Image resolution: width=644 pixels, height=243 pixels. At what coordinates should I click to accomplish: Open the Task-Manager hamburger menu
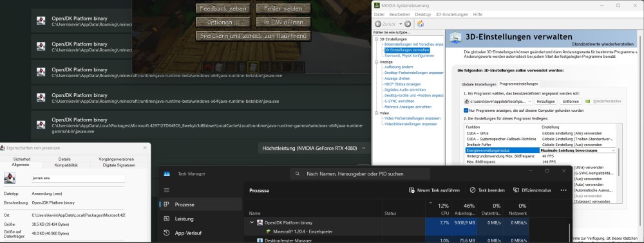[166, 190]
